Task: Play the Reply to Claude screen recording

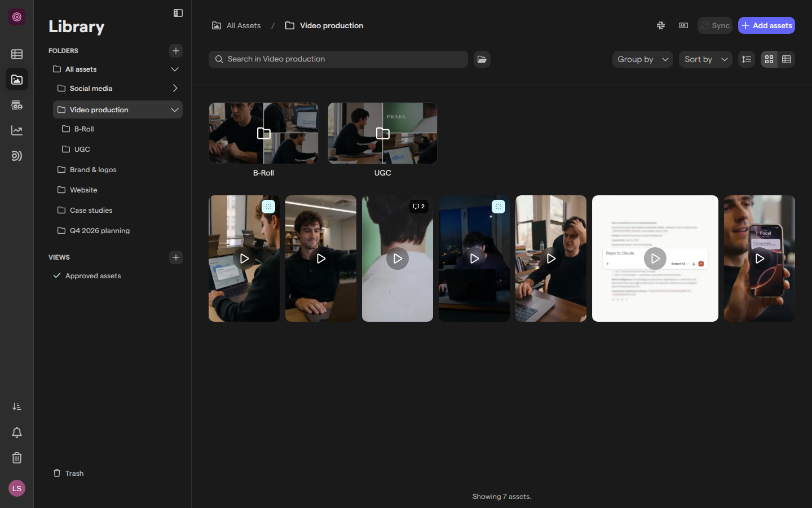Action: tap(655, 259)
